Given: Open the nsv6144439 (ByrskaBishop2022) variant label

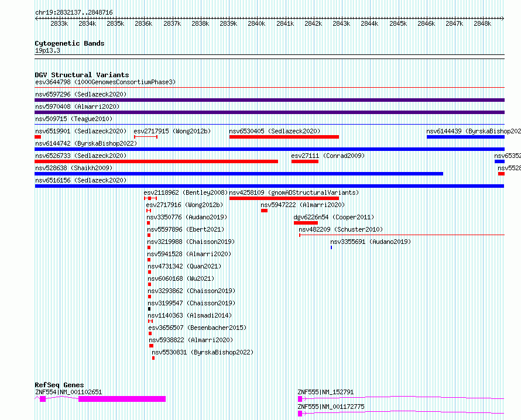Looking at the screenshot, I should click(474, 131).
